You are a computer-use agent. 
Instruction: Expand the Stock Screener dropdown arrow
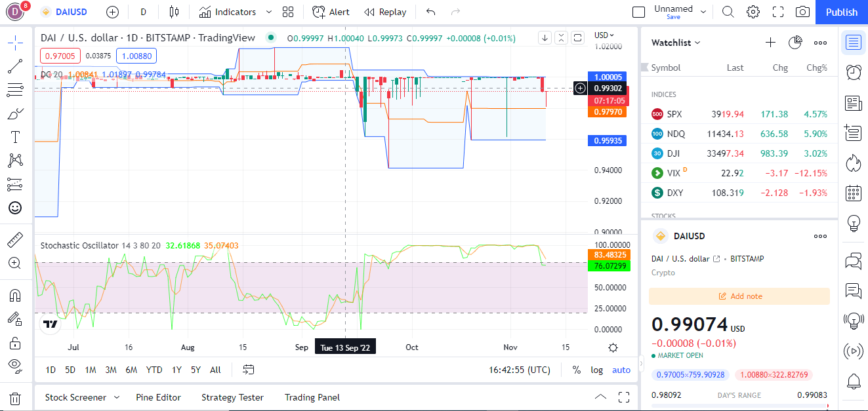(x=117, y=397)
